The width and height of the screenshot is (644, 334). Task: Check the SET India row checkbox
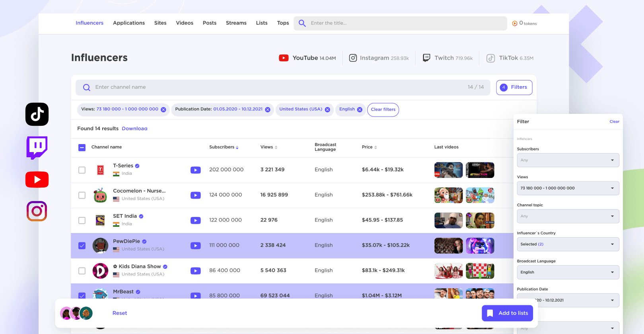[82, 220]
